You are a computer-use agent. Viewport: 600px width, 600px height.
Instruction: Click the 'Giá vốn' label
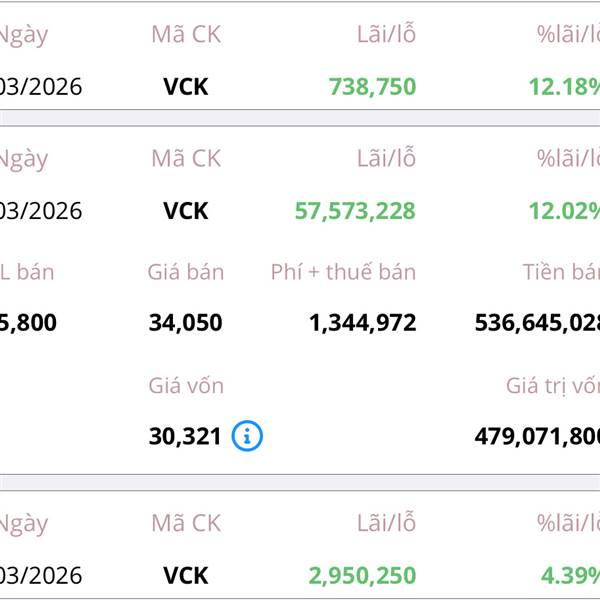[186, 385]
